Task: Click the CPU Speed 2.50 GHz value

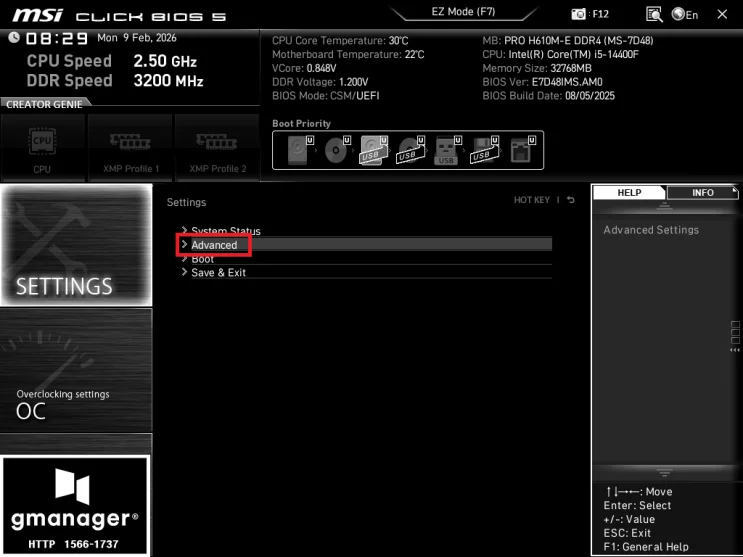Action: (165, 61)
